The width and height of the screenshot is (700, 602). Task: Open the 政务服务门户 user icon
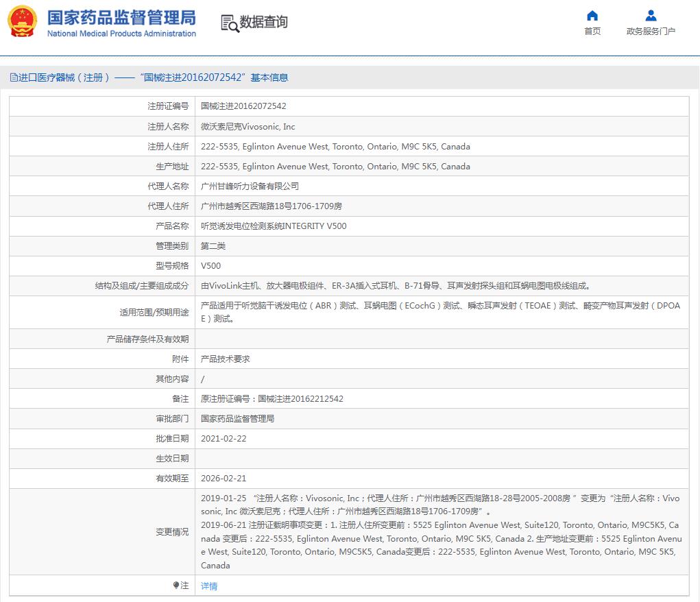pos(651,16)
